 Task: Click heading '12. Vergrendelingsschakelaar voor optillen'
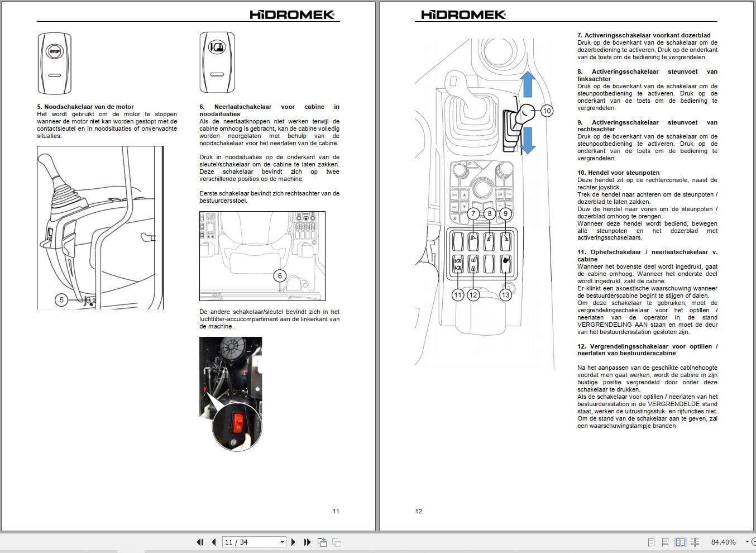pos(647,350)
